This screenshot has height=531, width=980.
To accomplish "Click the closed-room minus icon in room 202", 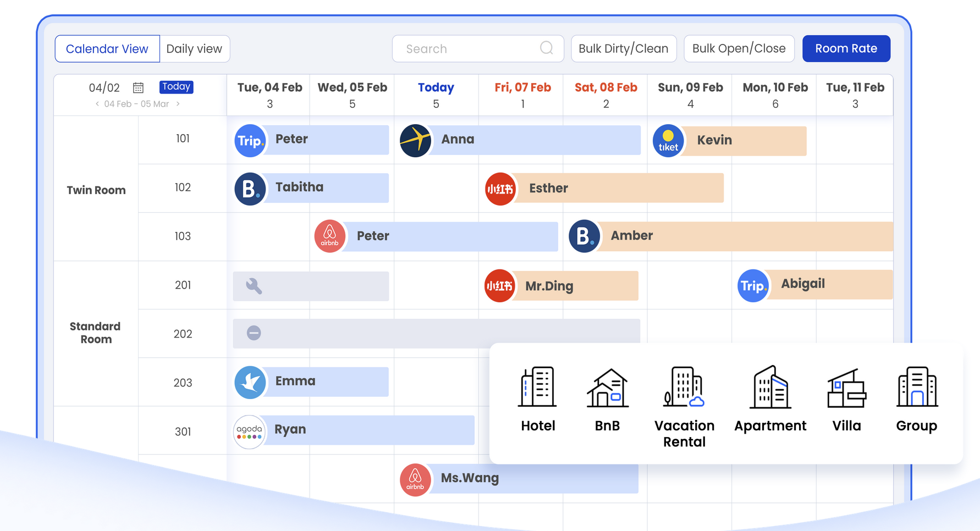I will pyautogui.click(x=254, y=333).
